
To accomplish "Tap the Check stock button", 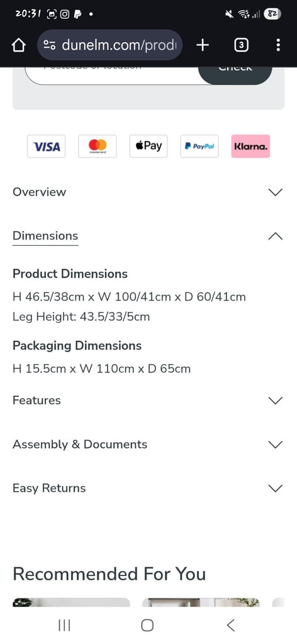I will click(235, 74).
